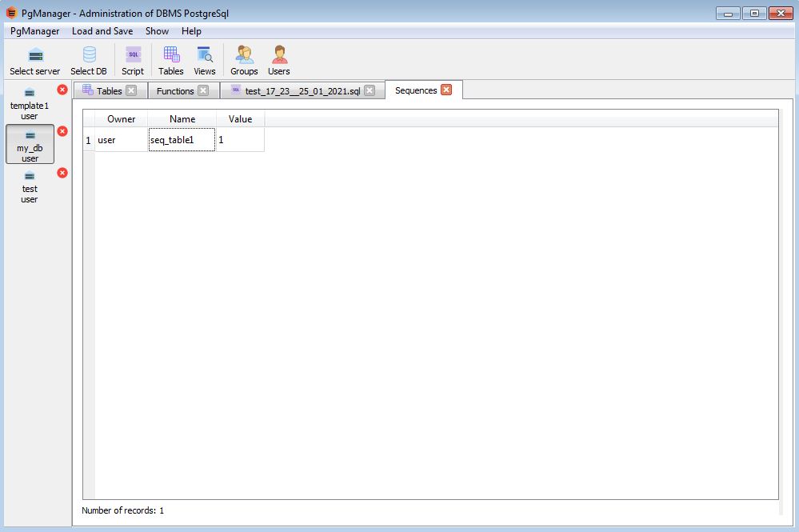This screenshot has width=799, height=532.
Task: Open the Help menu
Action: click(x=191, y=31)
